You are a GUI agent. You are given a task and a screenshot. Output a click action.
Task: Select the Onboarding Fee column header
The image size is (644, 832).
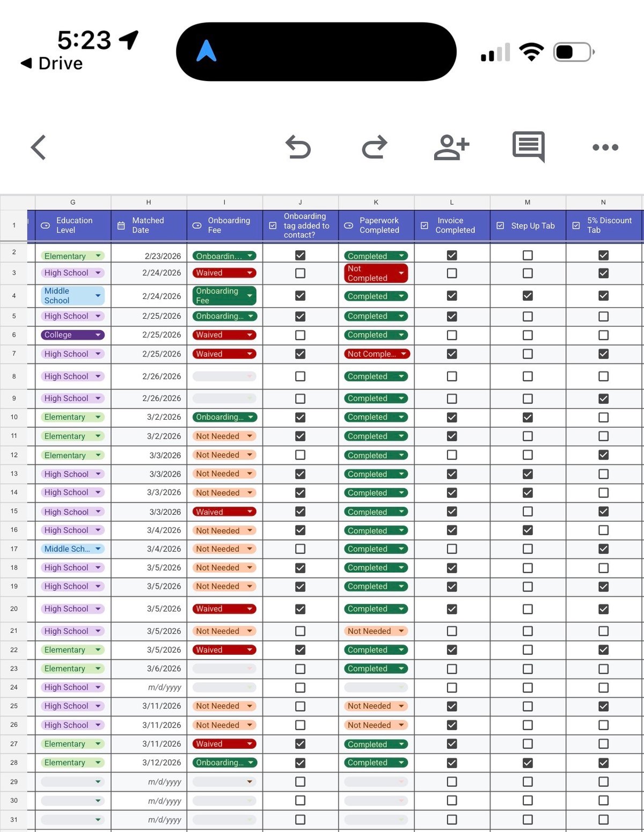point(229,225)
